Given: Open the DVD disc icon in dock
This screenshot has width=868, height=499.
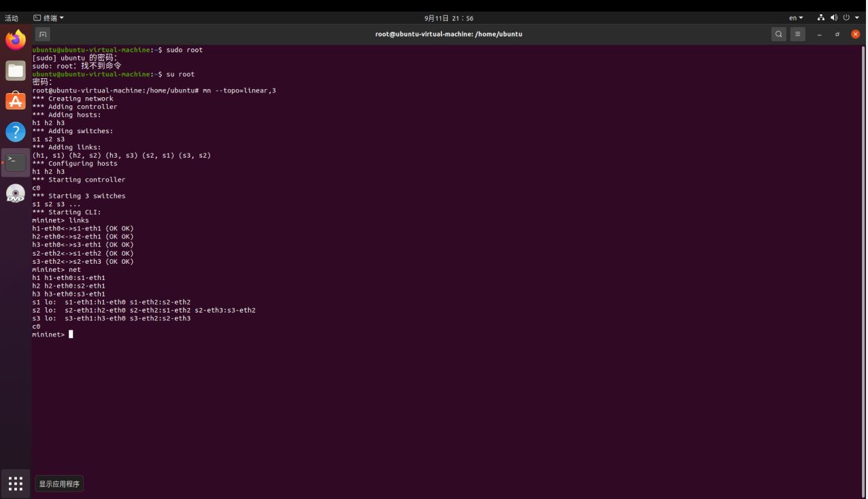Looking at the screenshot, I should (16, 193).
